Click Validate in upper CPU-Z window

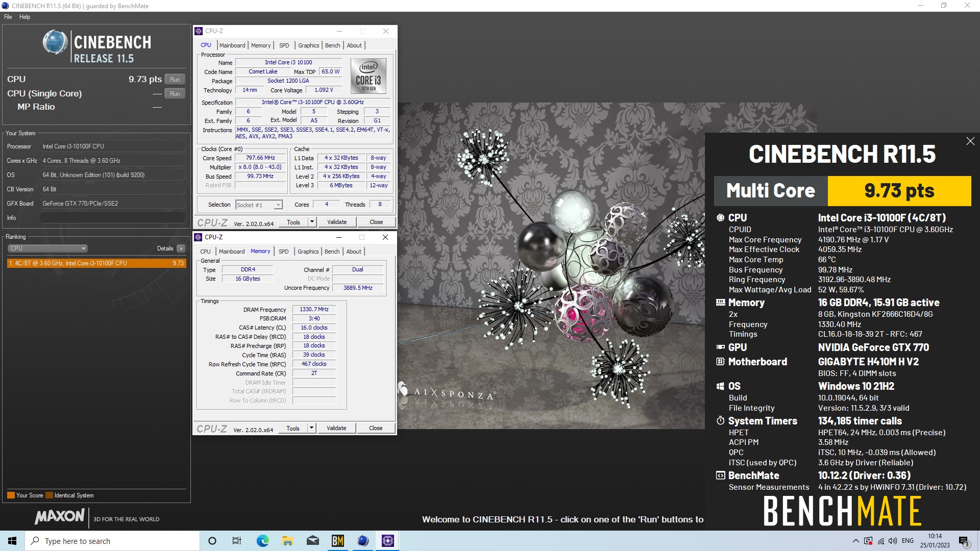(337, 222)
